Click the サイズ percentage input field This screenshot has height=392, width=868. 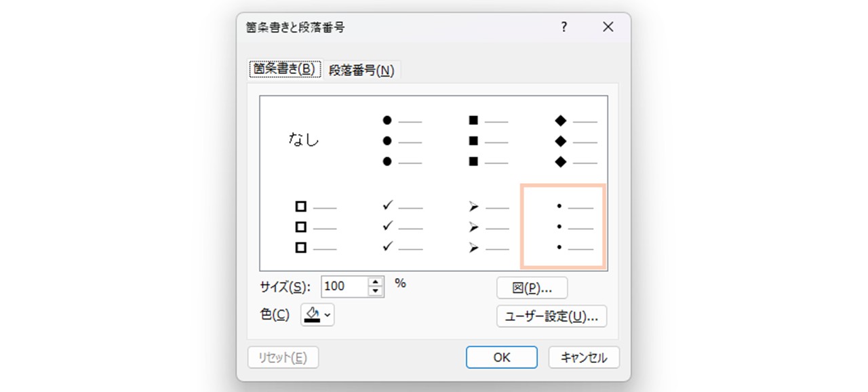(x=344, y=286)
